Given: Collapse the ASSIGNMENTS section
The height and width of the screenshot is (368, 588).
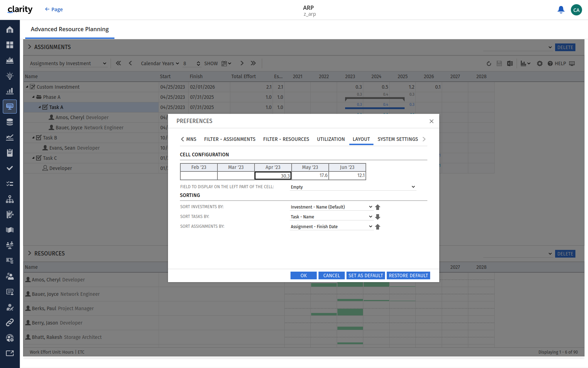Looking at the screenshot, I should pyautogui.click(x=29, y=47).
